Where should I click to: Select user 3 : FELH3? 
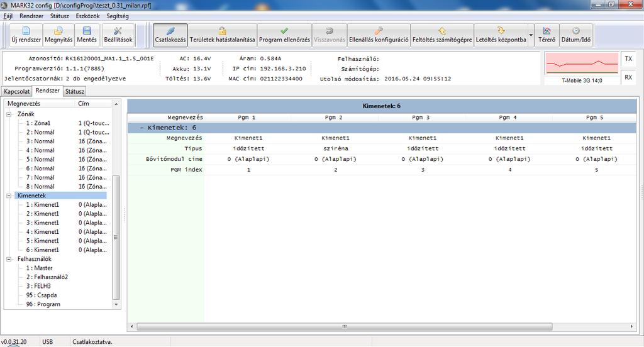(38, 286)
